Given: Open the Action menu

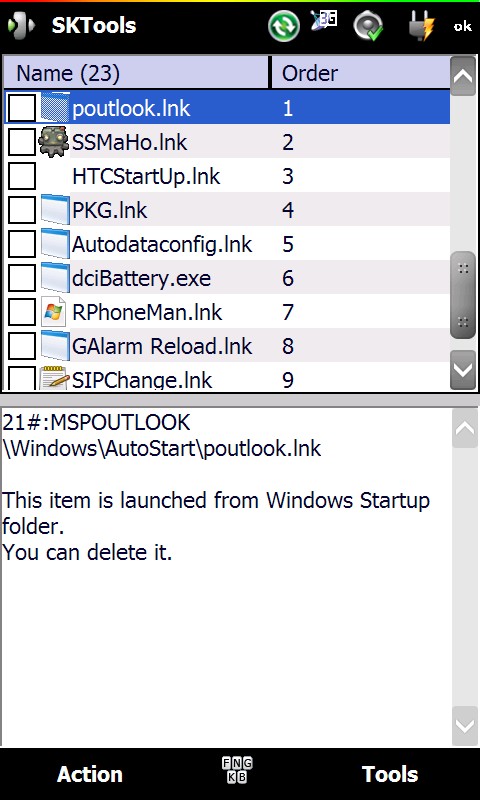Looking at the screenshot, I should click(90, 774).
